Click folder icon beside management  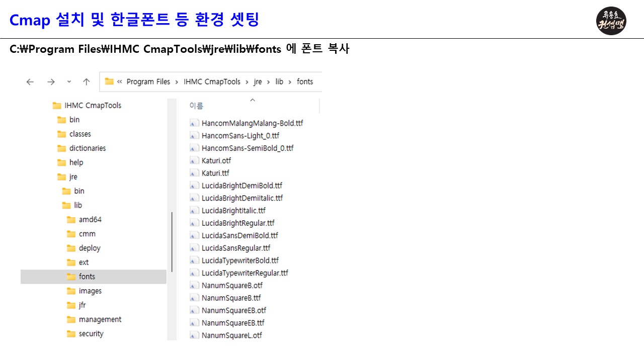[x=71, y=320]
